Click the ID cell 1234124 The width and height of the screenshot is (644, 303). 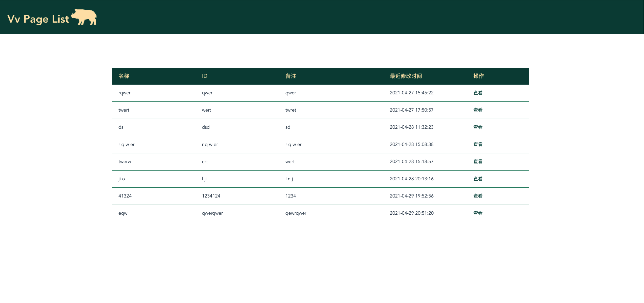pos(211,196)
